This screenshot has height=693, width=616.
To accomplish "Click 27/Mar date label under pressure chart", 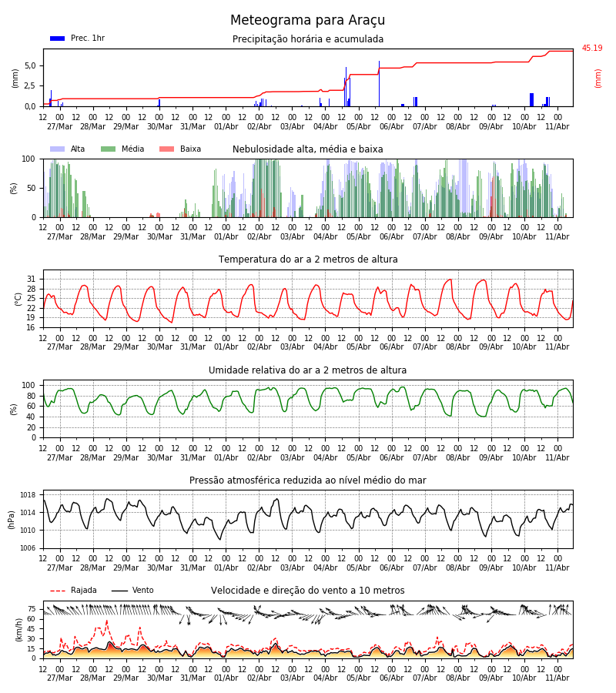I will (x=59, y=567).
